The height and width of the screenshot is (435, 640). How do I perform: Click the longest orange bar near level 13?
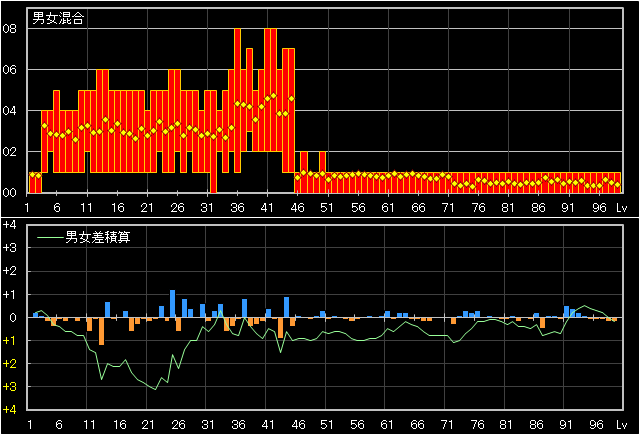(102, 331)
